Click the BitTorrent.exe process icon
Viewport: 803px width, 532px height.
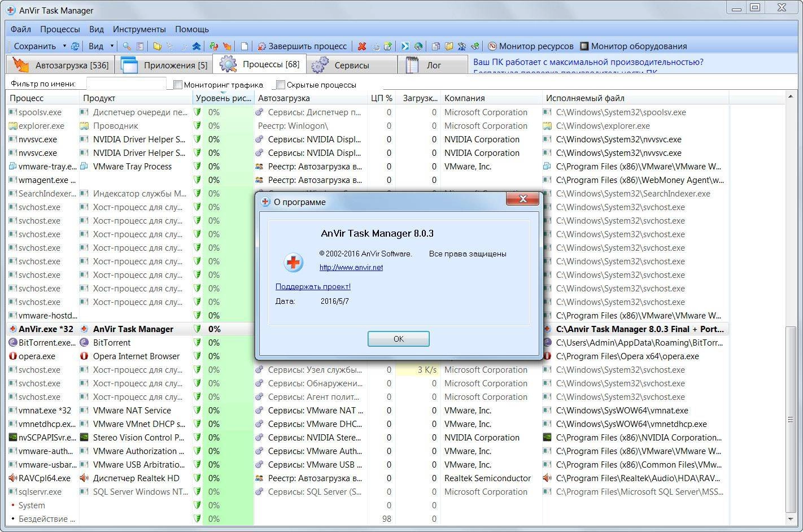[x=13, y=343]
